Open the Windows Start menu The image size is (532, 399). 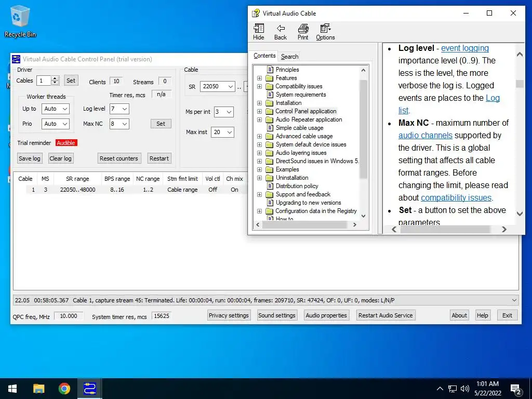click(12, 389)
